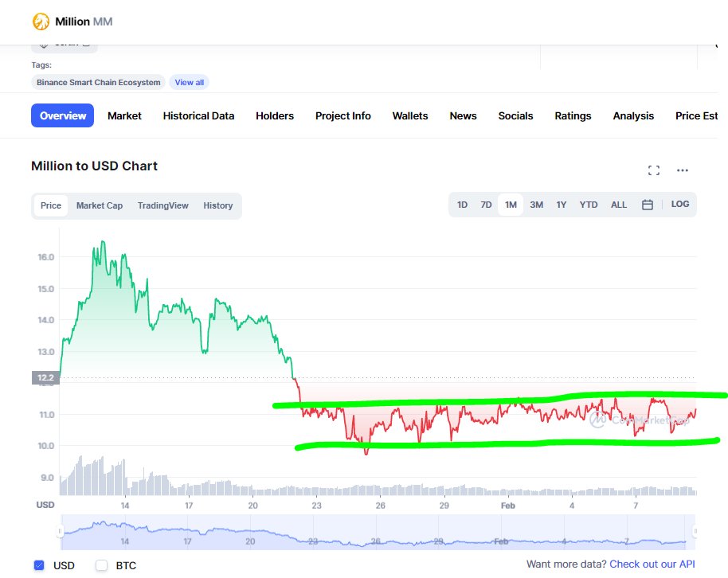Image resolution: width=728 pixels, height=578 pixels.
Task: Set chart range to 7D
Action: [486, 205]
